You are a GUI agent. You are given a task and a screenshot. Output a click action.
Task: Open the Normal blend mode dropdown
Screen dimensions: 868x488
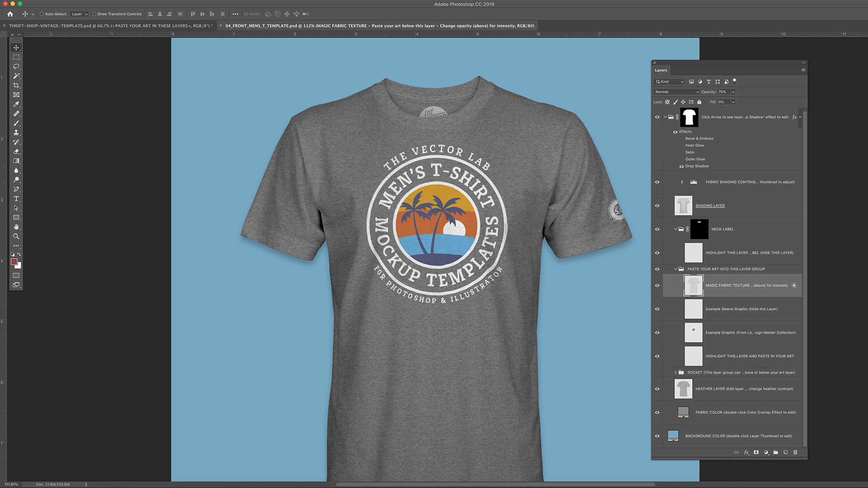[676, 92]
